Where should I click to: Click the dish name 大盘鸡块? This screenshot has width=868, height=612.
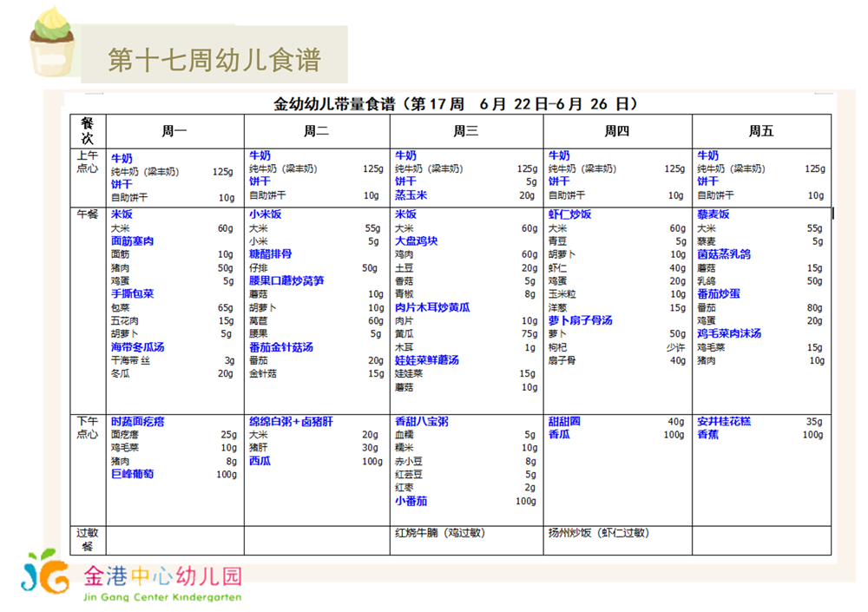coord(417,241)
